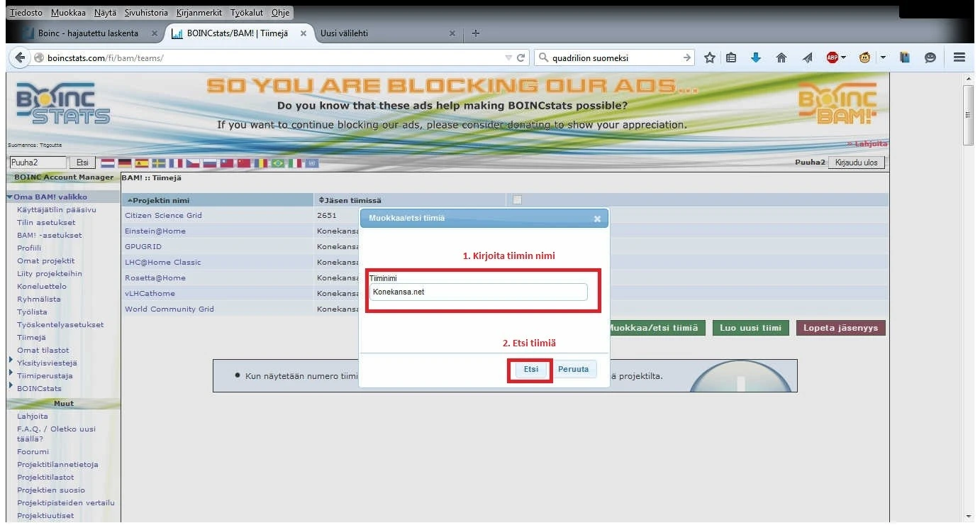Switch language with the Swedish flag
Screen dimensions: 980x528
tap(159, 163)
